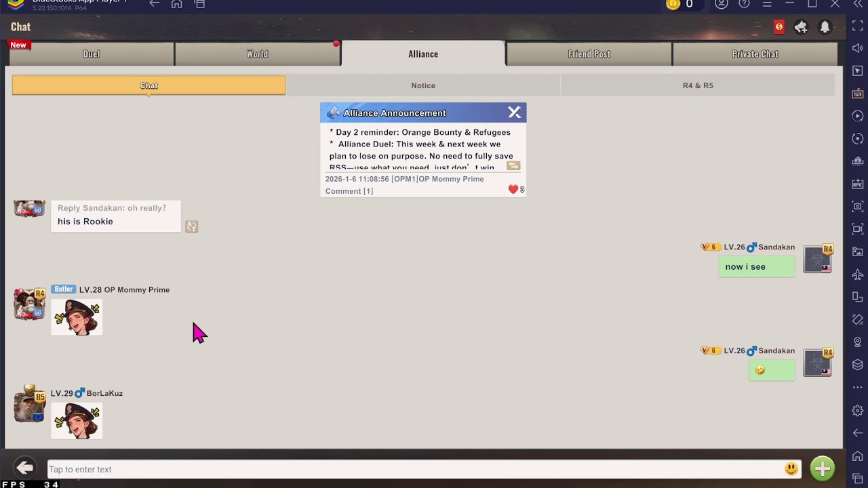Open BlueStacks settings gear

857,410
